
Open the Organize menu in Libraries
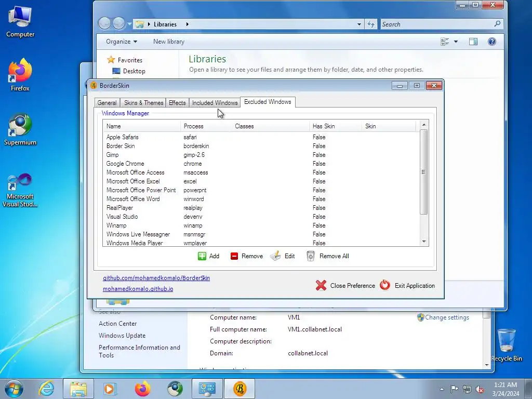click(x=122, y=42)
